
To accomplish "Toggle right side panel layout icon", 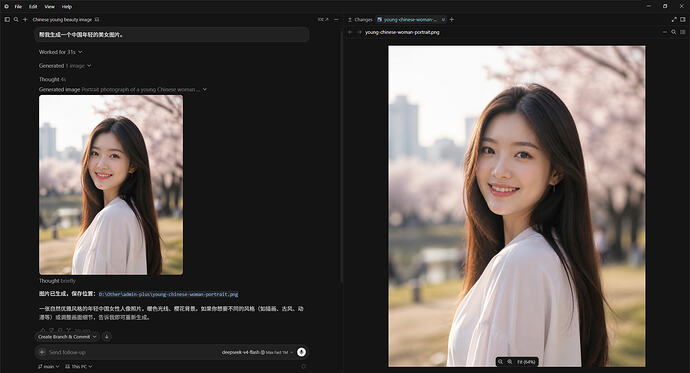I will click(x=683, y=19).
